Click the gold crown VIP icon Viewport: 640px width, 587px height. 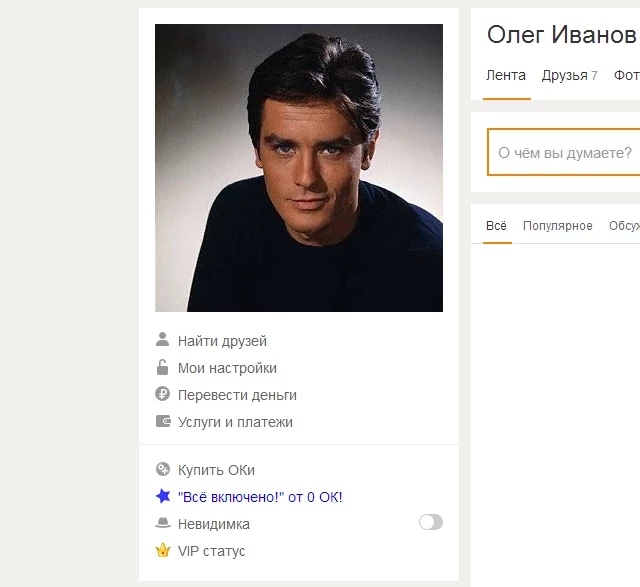point(163,550)
